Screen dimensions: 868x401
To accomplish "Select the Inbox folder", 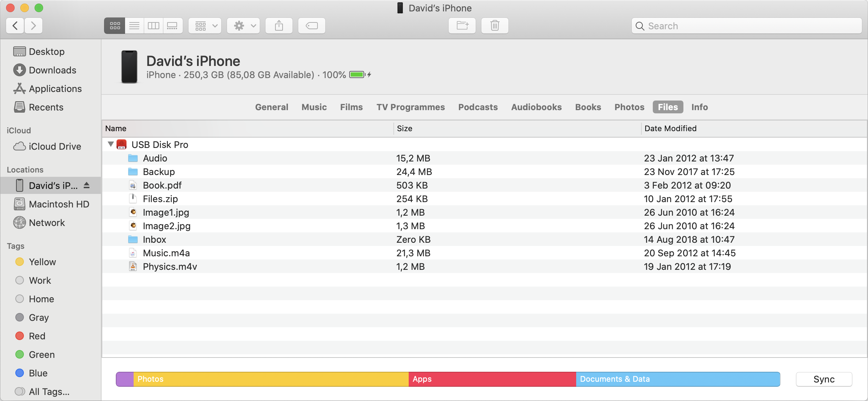I will pos(485,240).
